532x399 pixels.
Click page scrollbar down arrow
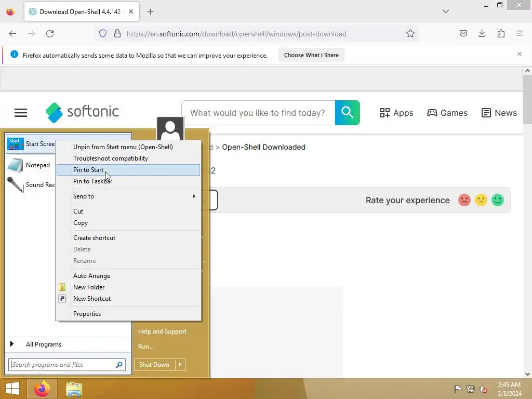pos(527,374)
